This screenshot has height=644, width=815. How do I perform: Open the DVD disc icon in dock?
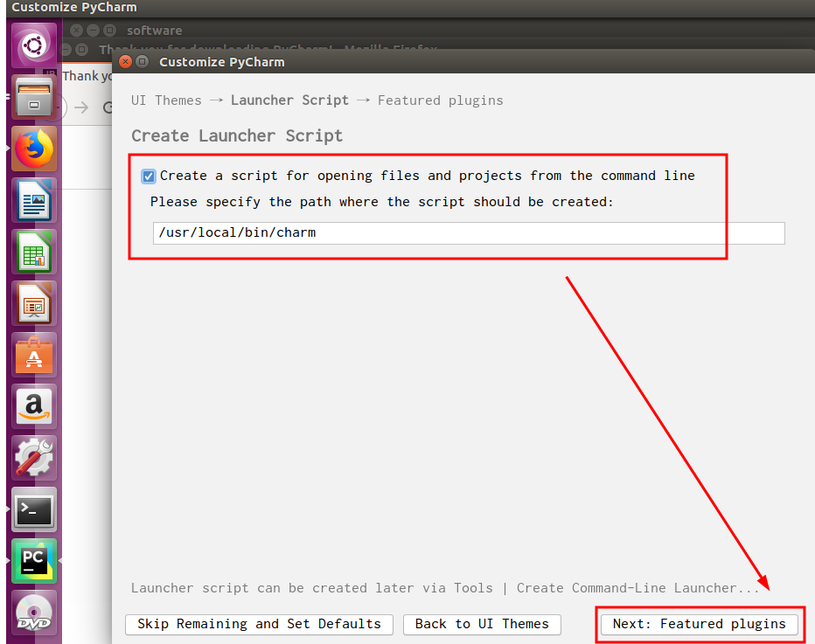click(34, 613)
